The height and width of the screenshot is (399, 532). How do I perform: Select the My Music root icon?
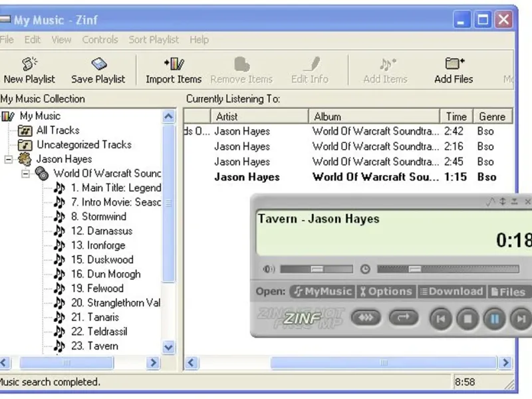pyautogui.click(x=8, y=116)
